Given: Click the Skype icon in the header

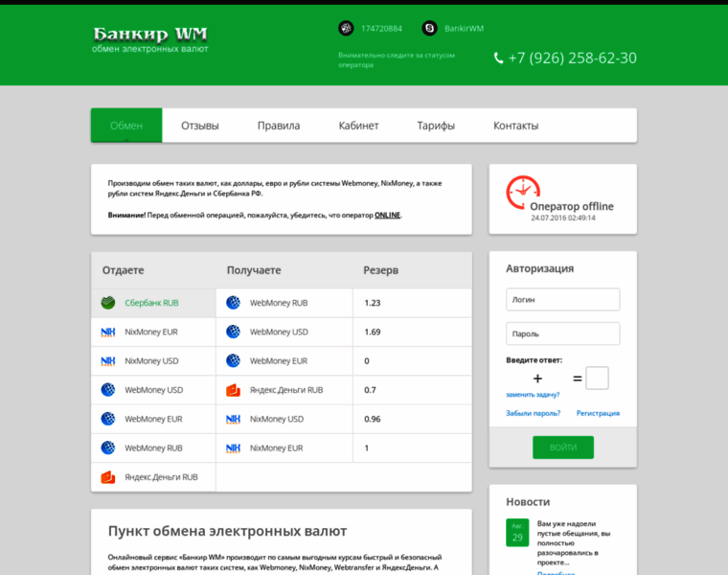Looking at the screenshot, I should [x=429, y=29].
